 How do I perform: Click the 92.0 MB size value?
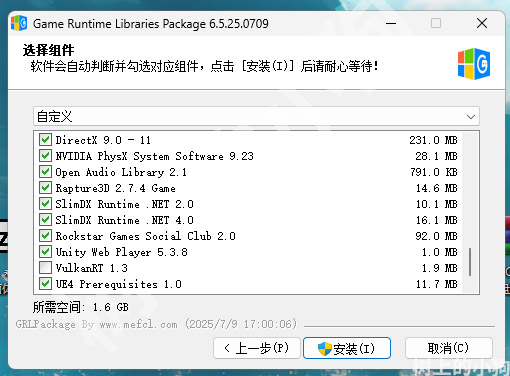click(x=436, y=236)
